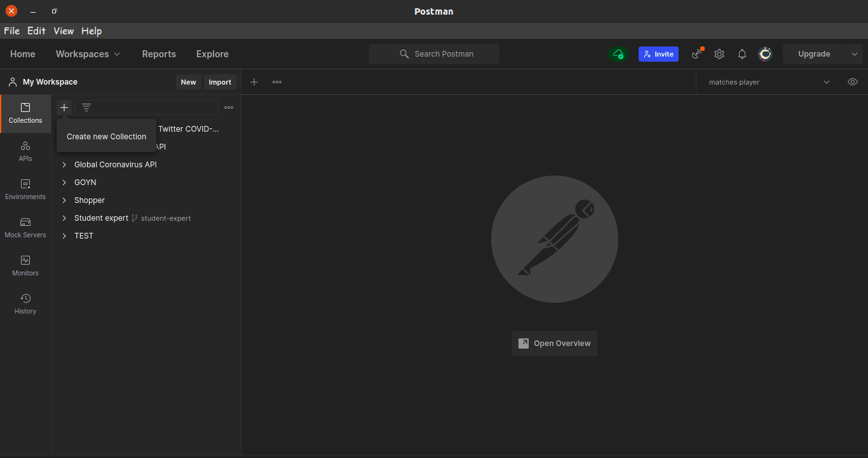This screenshot has width=868, height=458.
Task: Click the user avatar icon
Action: 765,54
